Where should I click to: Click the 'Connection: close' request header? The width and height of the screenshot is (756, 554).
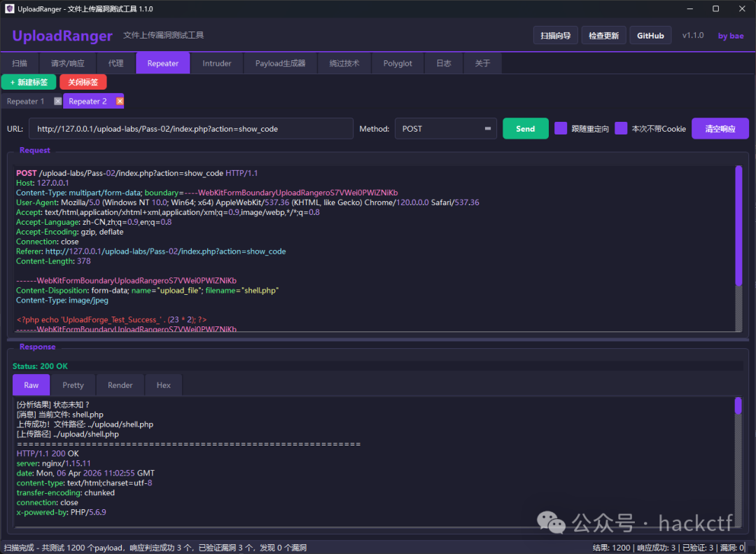click(x=48, y=242)
